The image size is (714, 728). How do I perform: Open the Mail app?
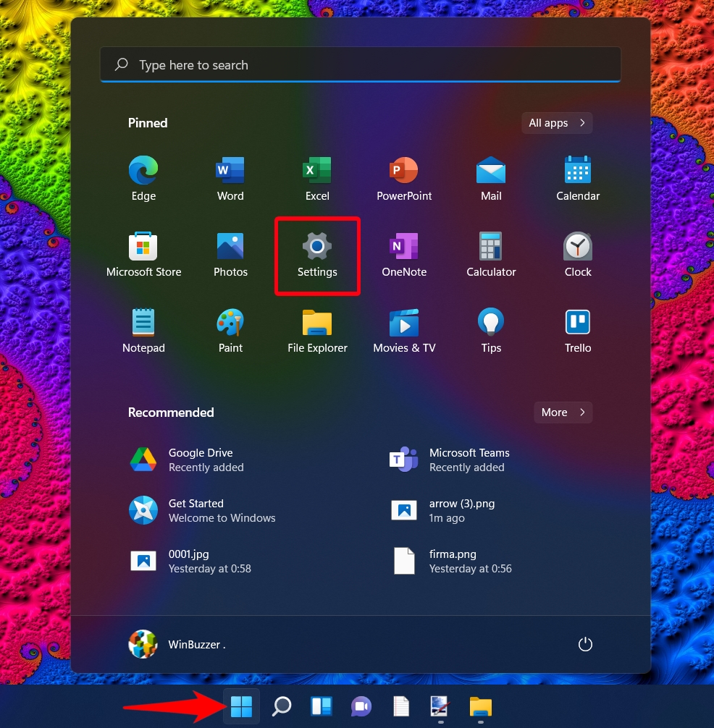pyautogui.click(x=490, y=177)
